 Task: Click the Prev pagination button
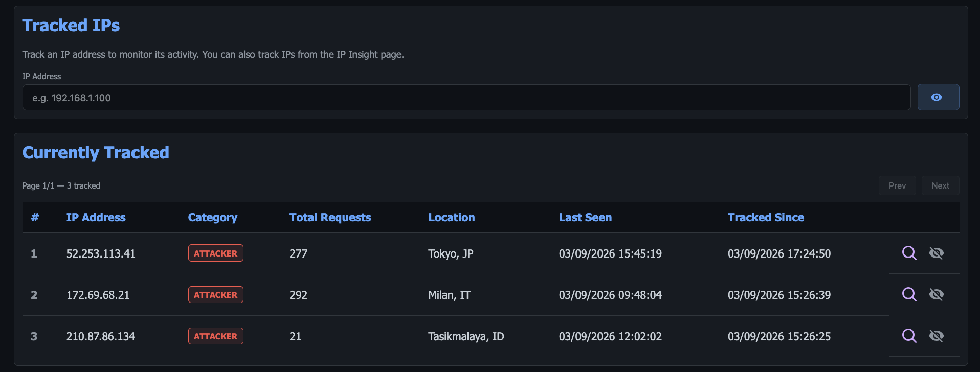coord(897,185)
